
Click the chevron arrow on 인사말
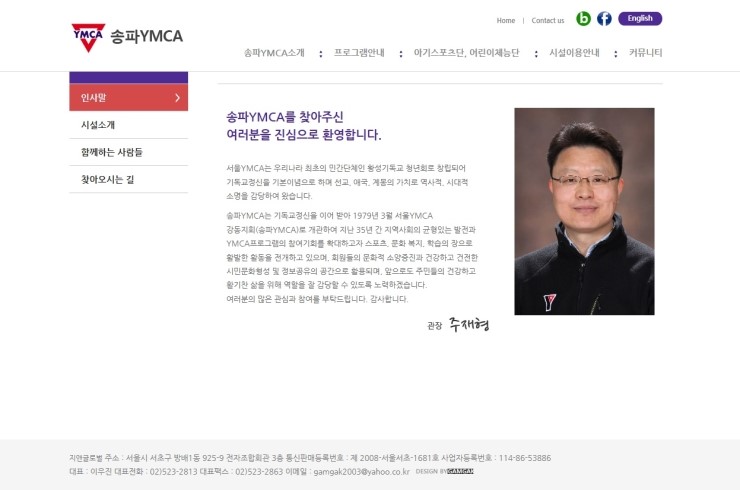(x=177, y=98)
